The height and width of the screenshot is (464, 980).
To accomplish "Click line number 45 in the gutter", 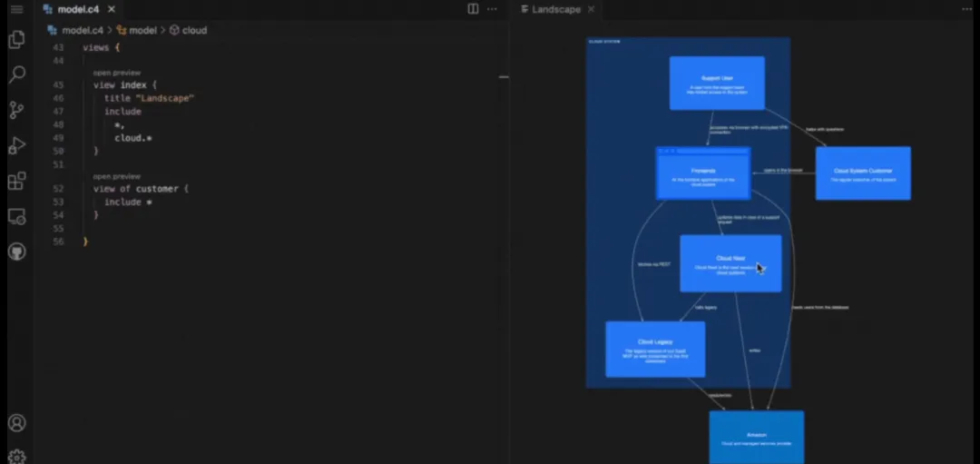I will 58,85.
